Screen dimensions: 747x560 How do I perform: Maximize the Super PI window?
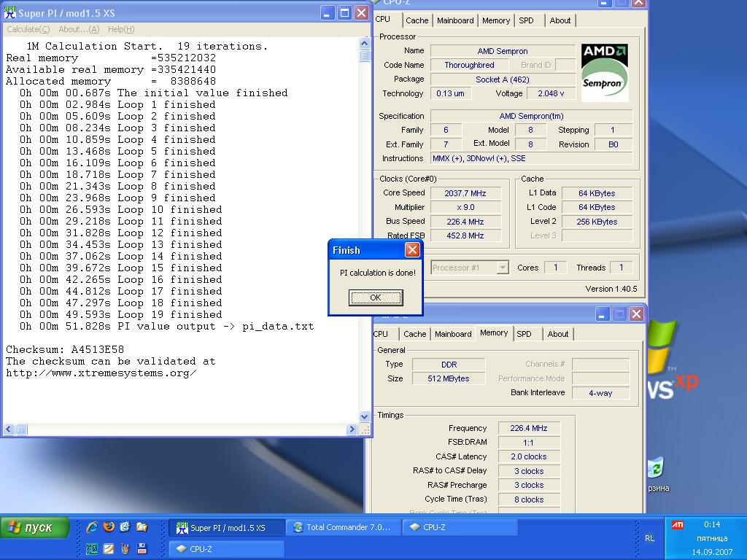click(x=344, y=13)
